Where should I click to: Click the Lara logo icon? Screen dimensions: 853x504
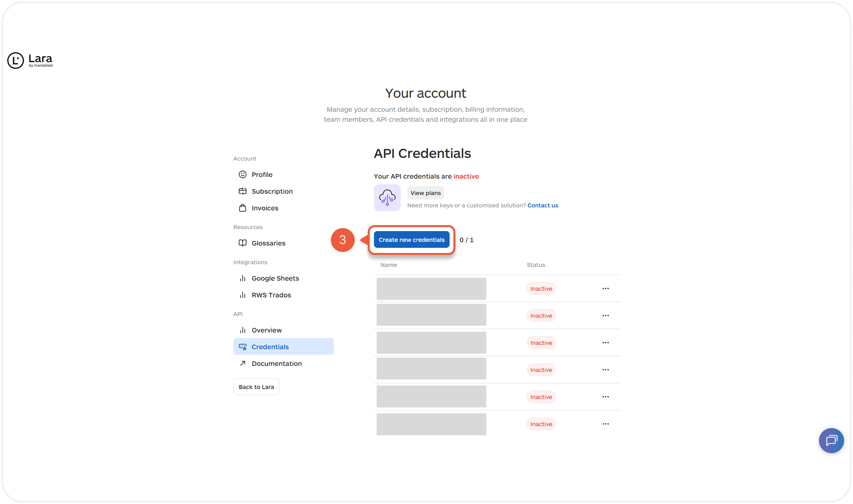pyautogui.click(x=16, y=60)
